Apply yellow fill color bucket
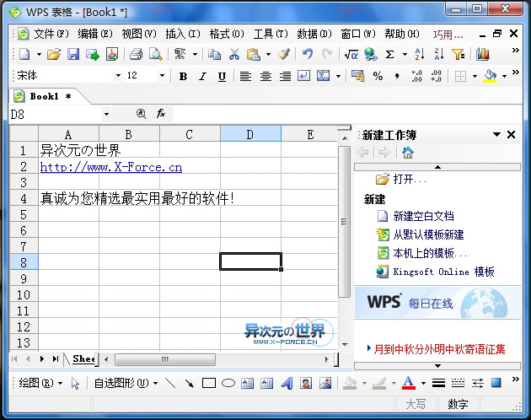Viewport: 531px width, 420px height. pyautogui.click(x=490, y=76)
